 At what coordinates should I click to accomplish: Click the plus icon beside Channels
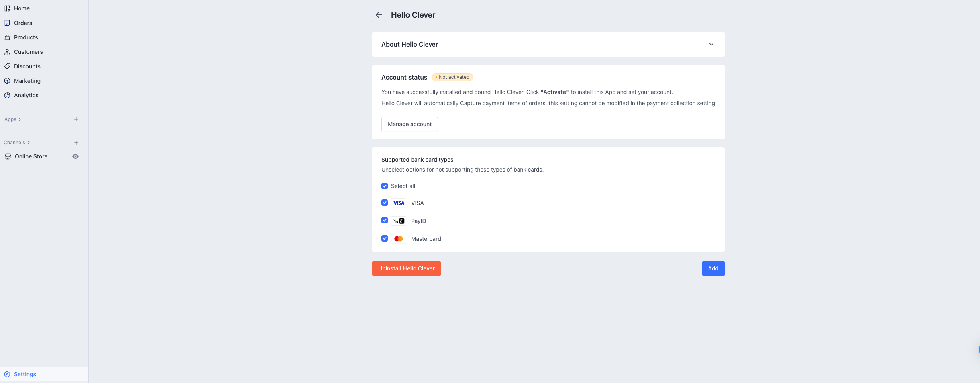pyautogui.click(x=76, y=143)
